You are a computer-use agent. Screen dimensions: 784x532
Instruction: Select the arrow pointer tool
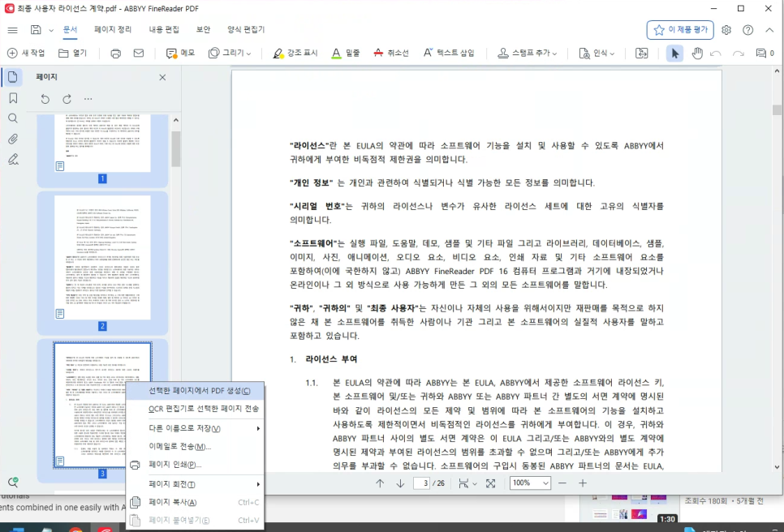[675, 53]
